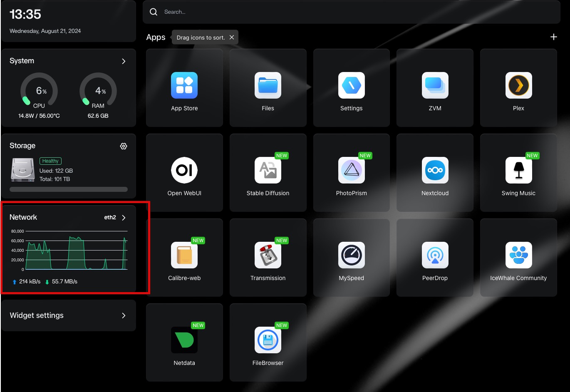Viewport: 570px width, 392px height.
Task: Add a new app with plus icon
Action: pos(554,37)
